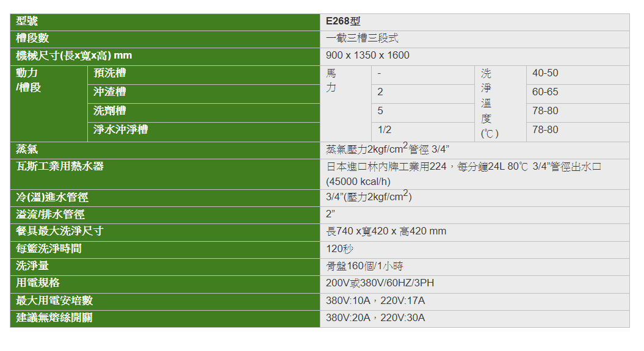The image size is (644, 351).
Task: Select the 蒸氣 row label
Action: coord(27,149)
